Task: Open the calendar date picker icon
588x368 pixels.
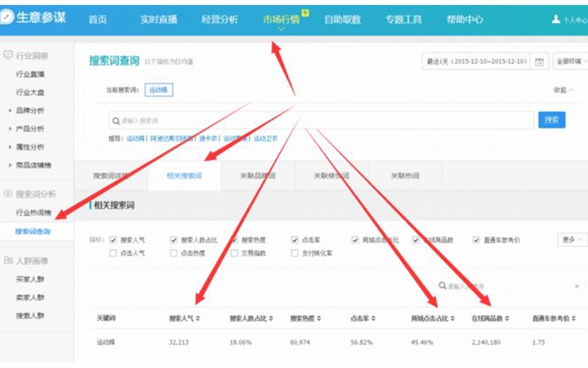Action: click(x=539, y=61)
